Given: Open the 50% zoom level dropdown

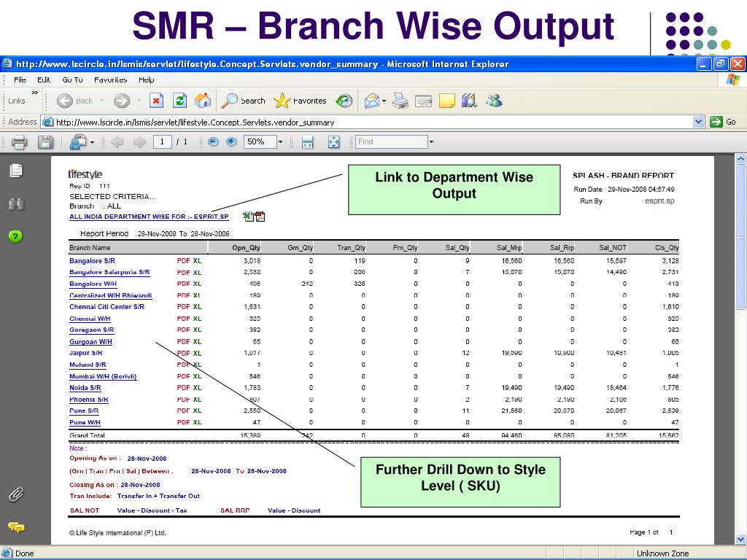Looking at the screenshot, I should click(280, 141).
